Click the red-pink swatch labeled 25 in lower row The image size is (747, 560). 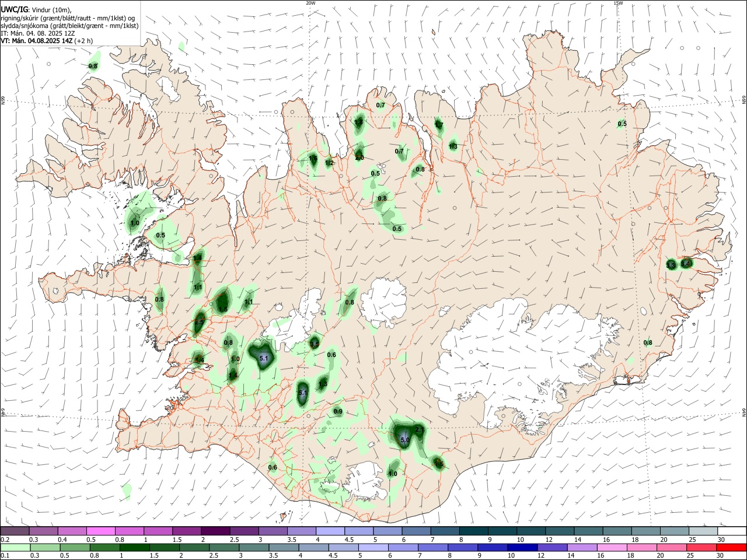point(701,547)
